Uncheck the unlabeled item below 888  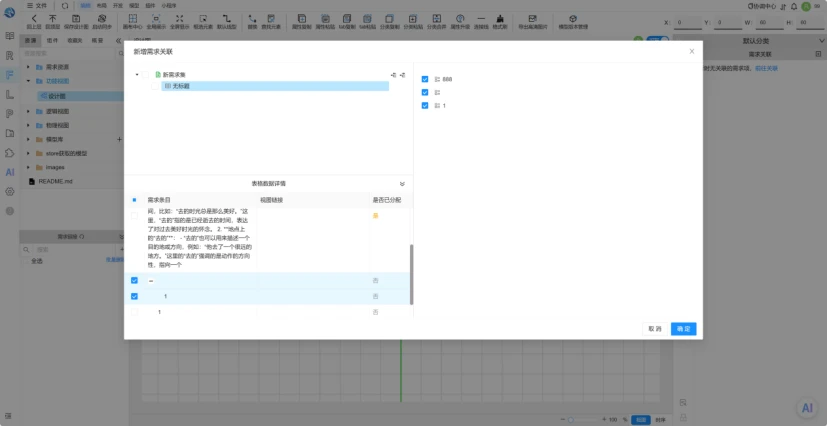tap(425, 92)
